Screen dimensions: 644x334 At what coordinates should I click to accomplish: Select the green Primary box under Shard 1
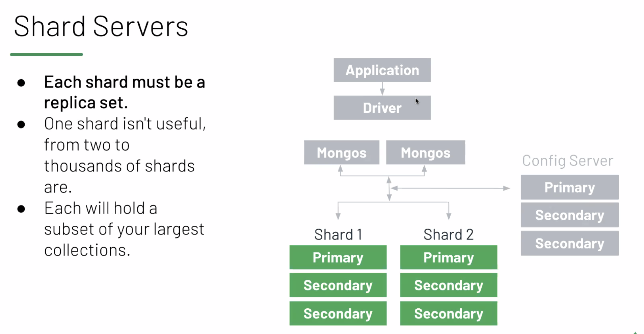point(338,257)
